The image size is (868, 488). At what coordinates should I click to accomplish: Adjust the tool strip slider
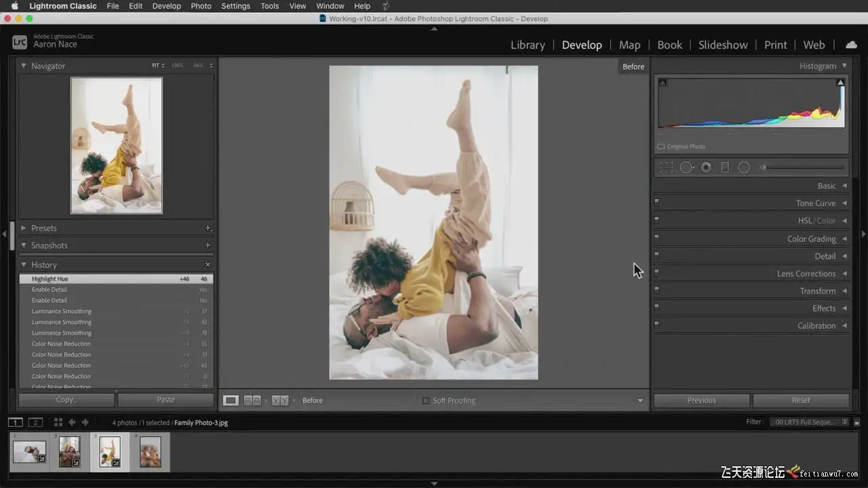point(803,167)
